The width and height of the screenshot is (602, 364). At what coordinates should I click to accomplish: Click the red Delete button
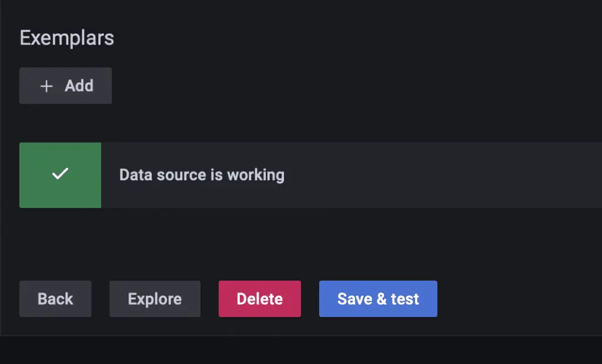[x=259, y=299]
